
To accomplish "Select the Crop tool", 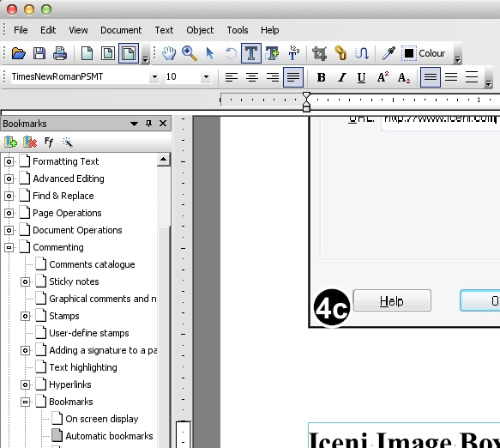I will coord(320,53).
